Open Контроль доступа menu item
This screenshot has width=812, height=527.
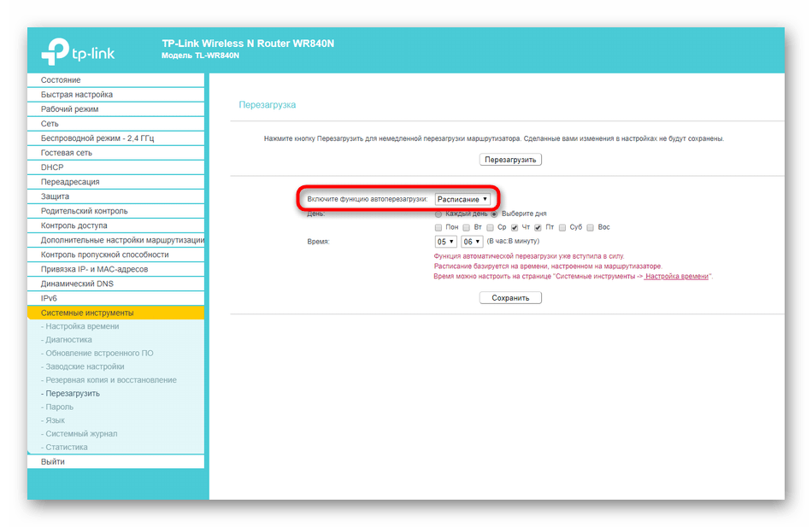pos(116,225)
